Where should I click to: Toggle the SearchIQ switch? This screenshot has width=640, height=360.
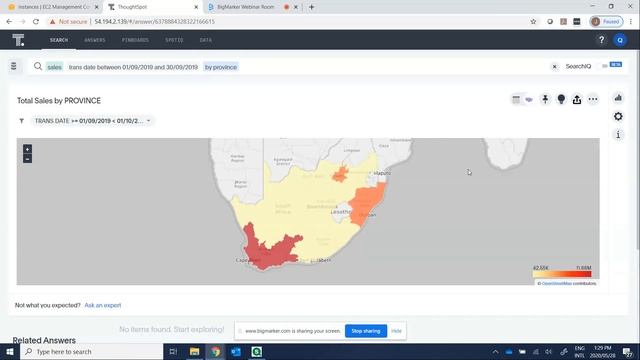[x=605, y=66]
